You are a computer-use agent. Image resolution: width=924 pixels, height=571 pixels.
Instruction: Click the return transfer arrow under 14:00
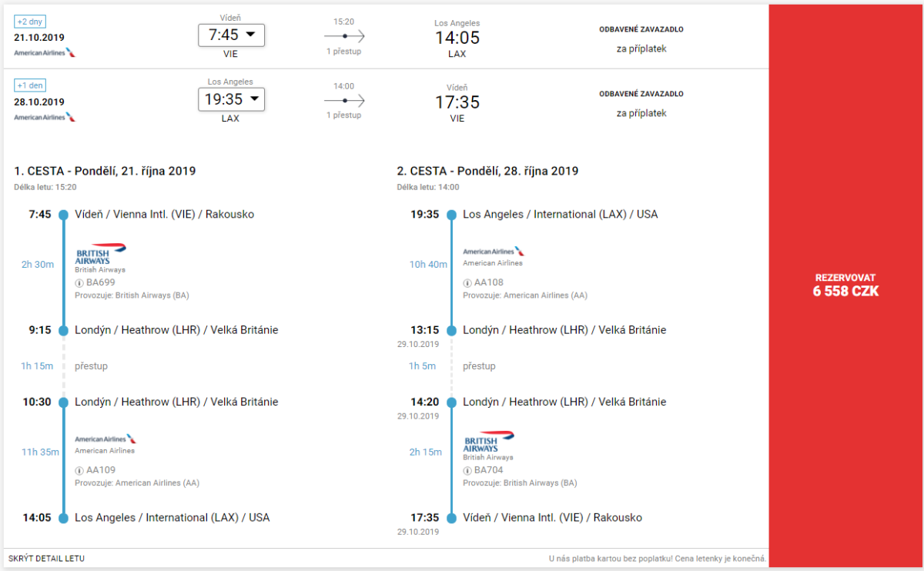(344, 101)
